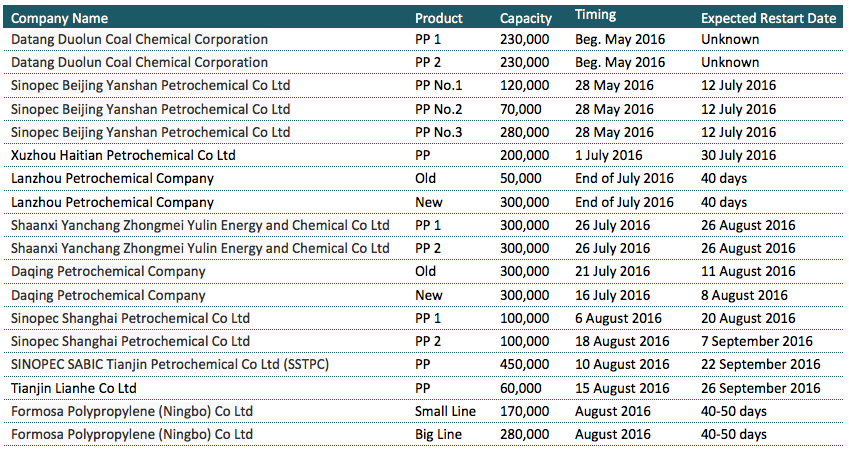849x455 pixels.
Task: Click the 170,000 capacity value
Action: click(x=525, y=411)
